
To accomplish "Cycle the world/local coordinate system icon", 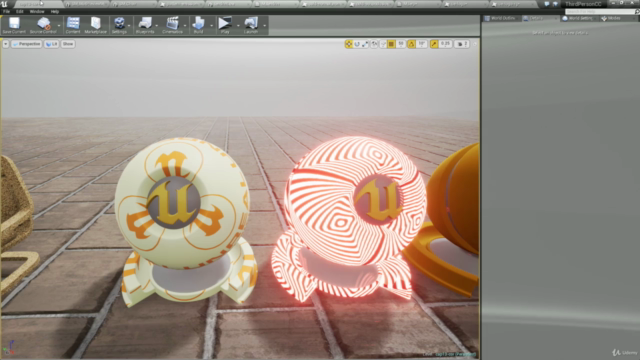I will click(x=374, y=44).
